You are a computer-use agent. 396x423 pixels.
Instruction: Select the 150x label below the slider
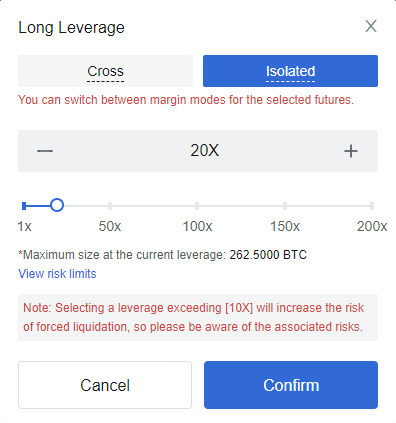285,227
